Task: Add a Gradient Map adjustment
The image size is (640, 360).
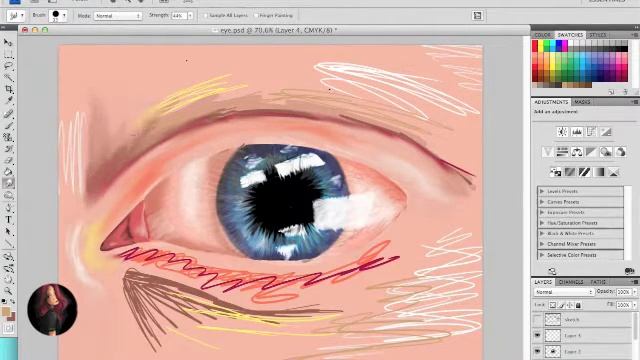Action: (x=599, y=172)
